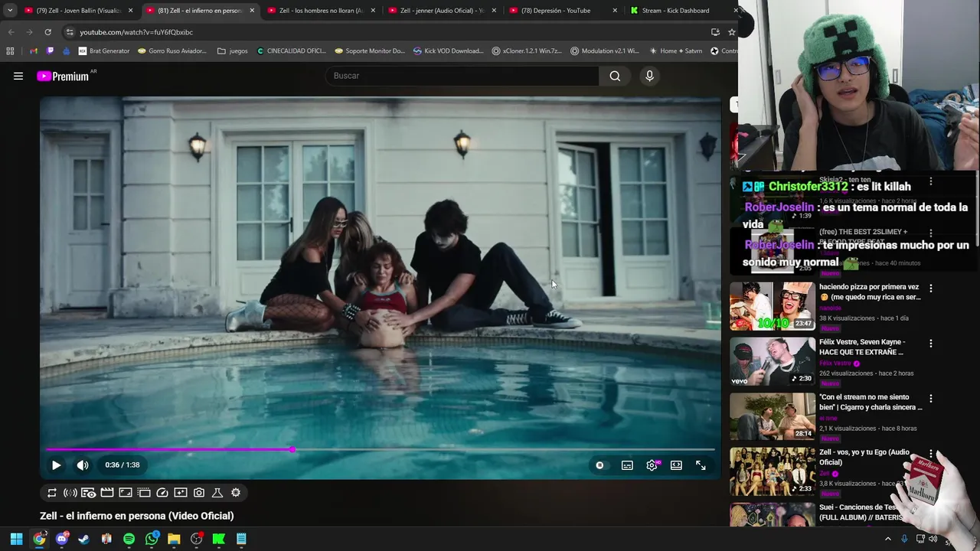Start voice search with microphone icon

click(649, 76)
